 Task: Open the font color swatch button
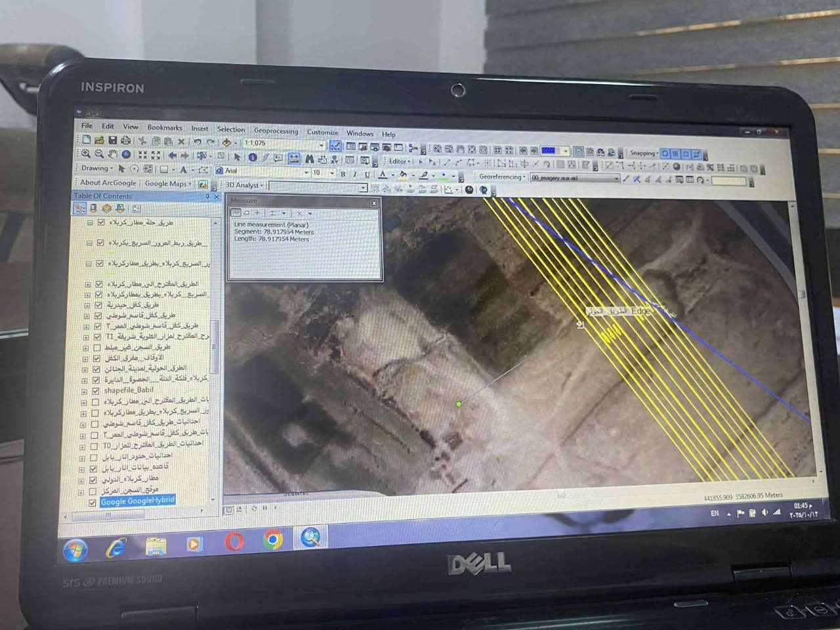(383, 175)
